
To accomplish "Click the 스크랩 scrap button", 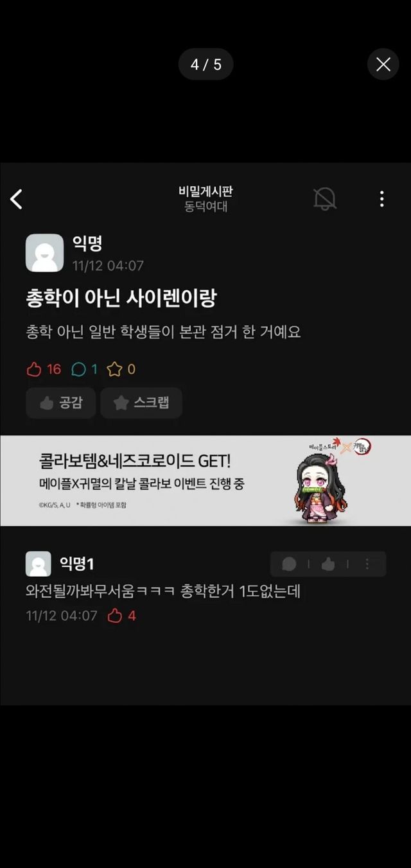I will pyautogui.click(x=141, y=403).
